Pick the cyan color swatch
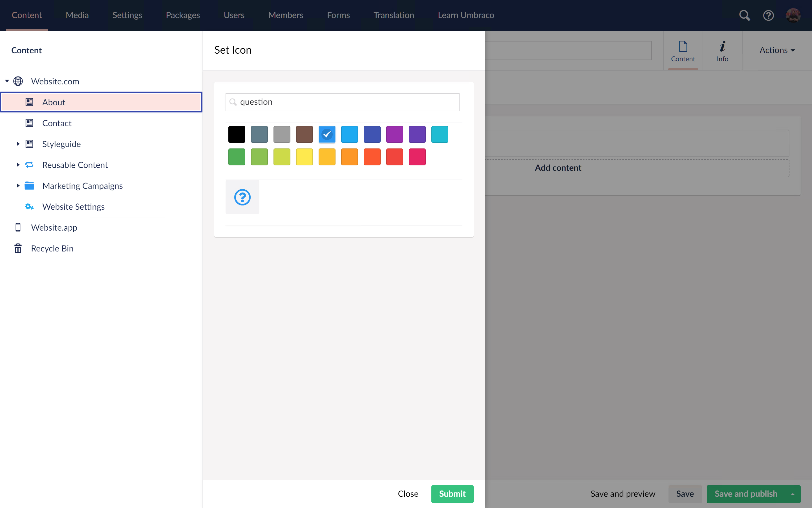The height and width of the screenshot is (508, 812). 440,134
